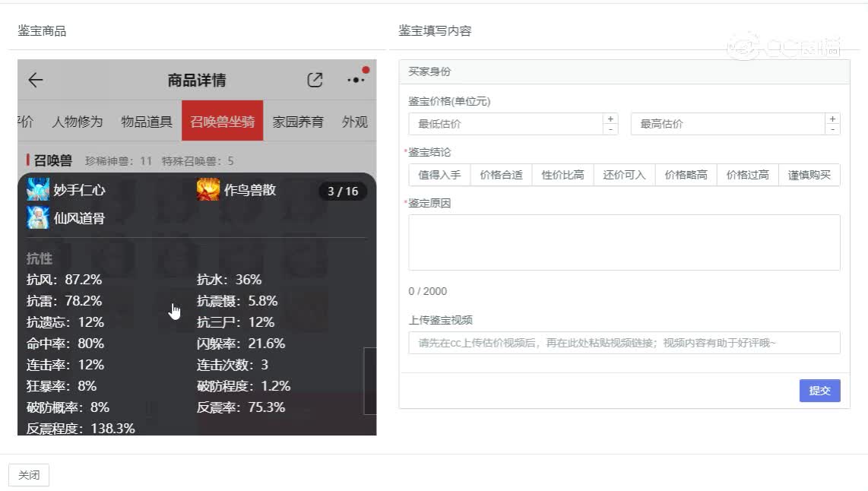Choose the 价格合适 conclusion option
Viewport: 868px width, 491px height.
click(x=501, y=175)
